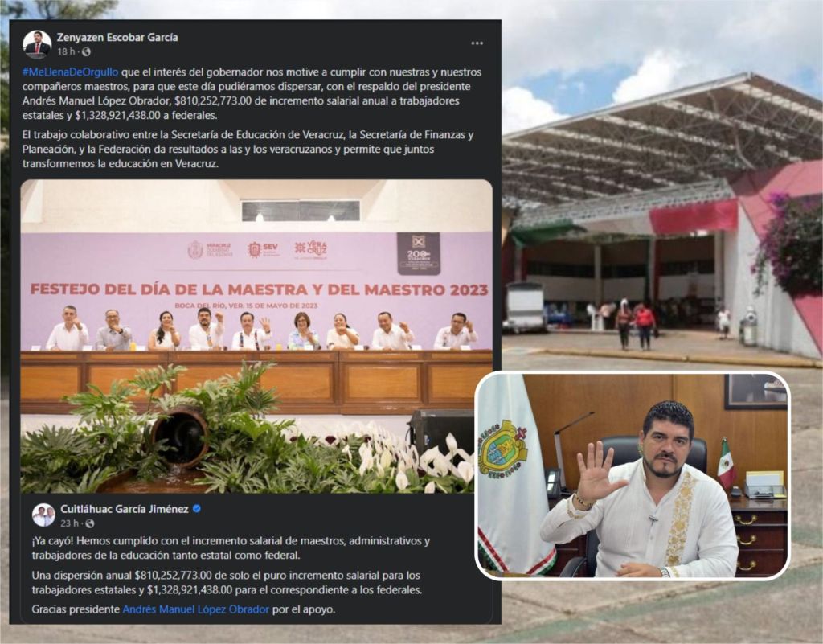Click the Vera Cruz logo on banner

coord(311,249)
